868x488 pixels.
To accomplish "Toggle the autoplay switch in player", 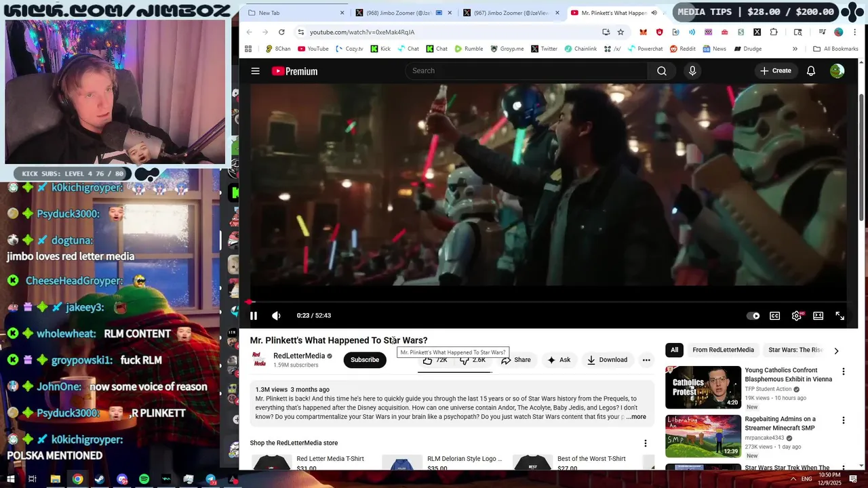I will tap(753, 316).
